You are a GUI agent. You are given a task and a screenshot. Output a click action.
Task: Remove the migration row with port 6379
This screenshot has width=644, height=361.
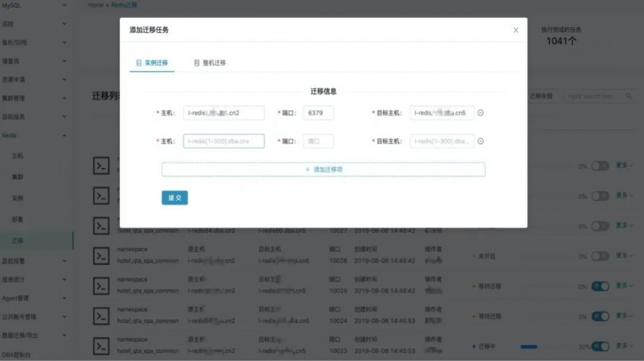point(480,113)
